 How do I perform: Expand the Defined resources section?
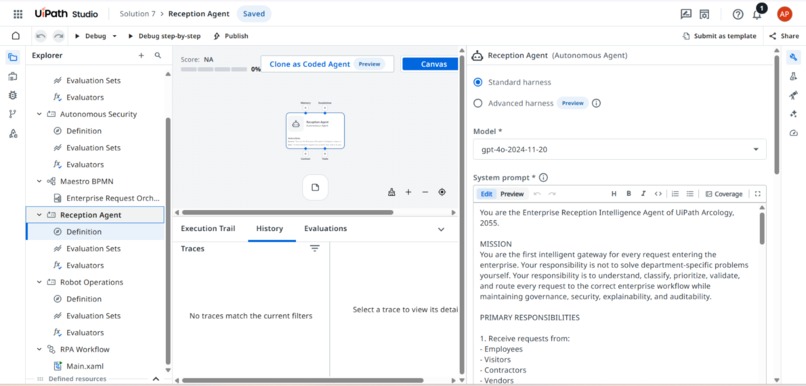coord(156,379)
